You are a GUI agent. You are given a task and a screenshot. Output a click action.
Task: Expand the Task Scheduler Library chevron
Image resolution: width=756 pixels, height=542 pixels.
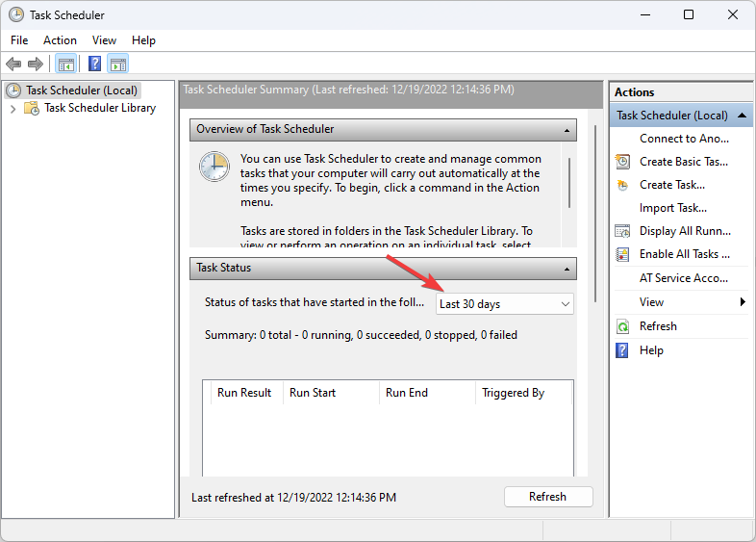13,109
